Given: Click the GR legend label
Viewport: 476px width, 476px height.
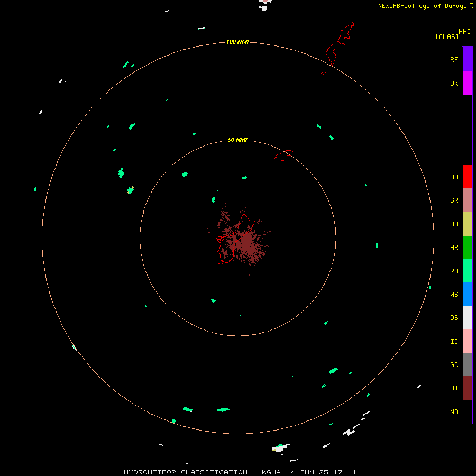Looking at the screenshot, I should (x=454, y=200).
